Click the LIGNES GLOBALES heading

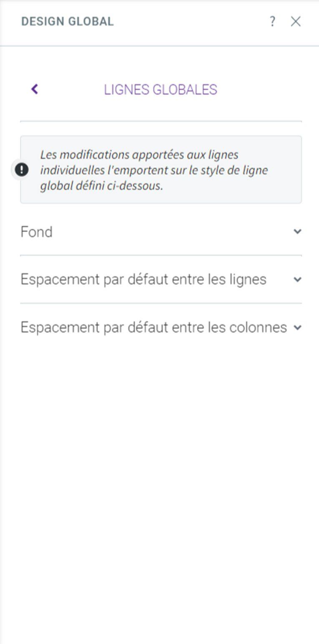point(161,90)
